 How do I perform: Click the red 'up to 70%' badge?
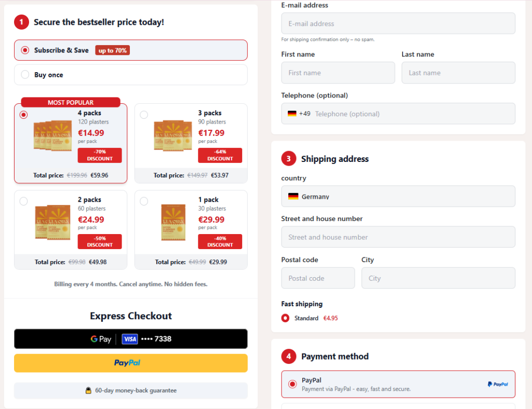click(112, 50)
